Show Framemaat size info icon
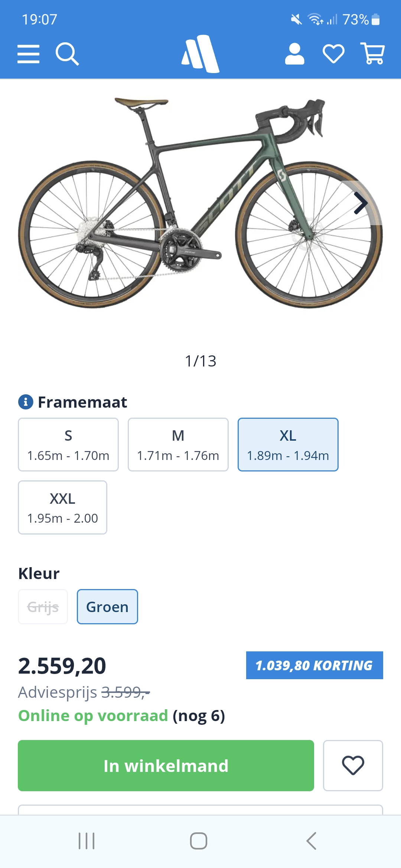The image size is (401, 868). click(x=26, y=402)
